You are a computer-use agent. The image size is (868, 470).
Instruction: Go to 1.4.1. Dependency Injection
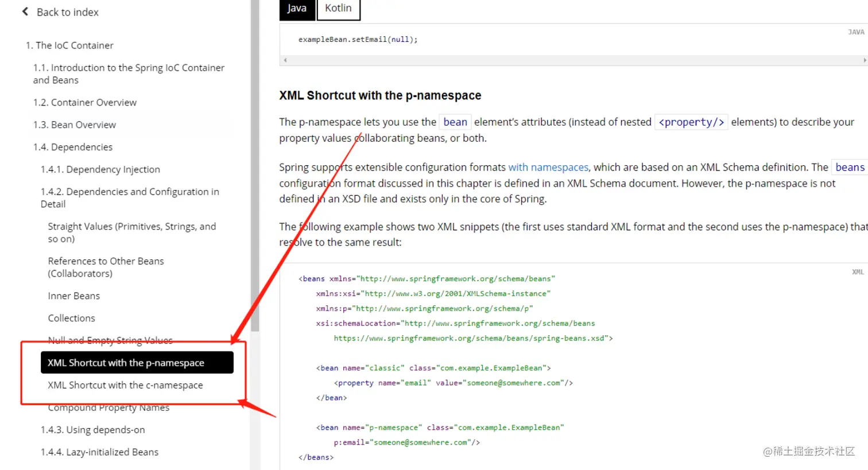[100, 169]
